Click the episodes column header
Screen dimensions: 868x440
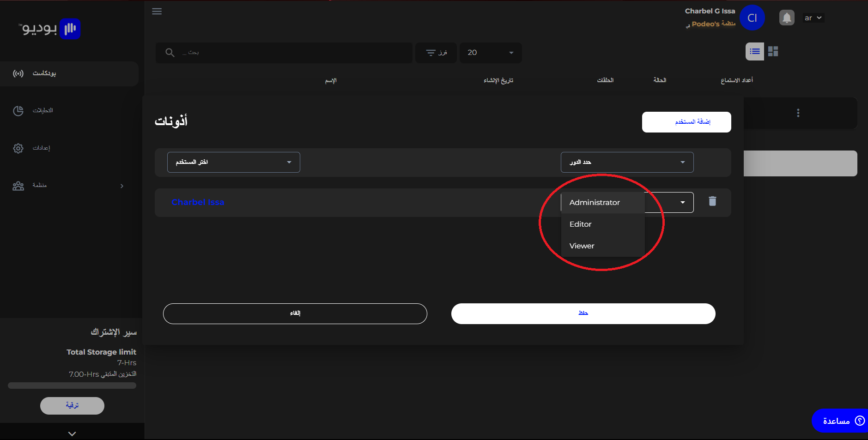(605, 80)
